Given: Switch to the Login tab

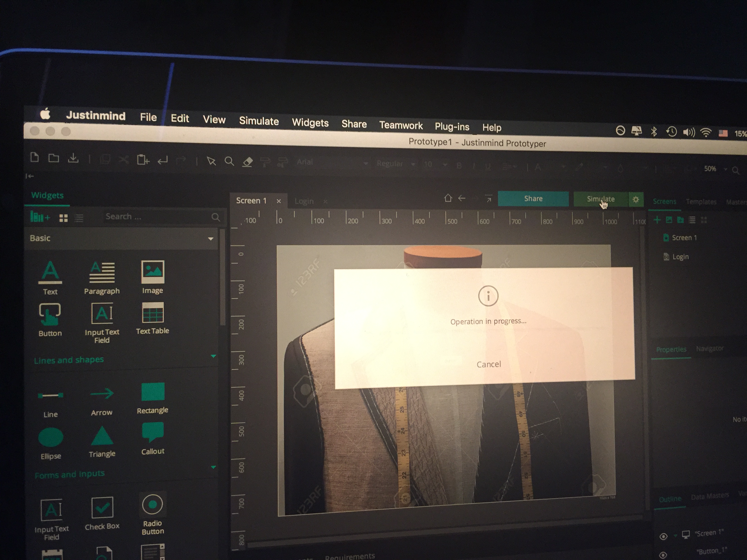Looking at the screenshot, I should point(304,202).
